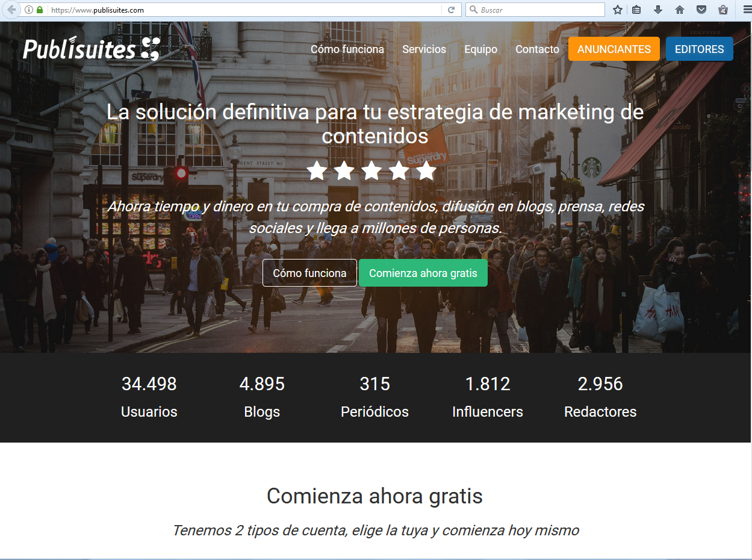752x560 pixels.
Task: Click the outlined Cómo funciona hero button
Action: [309, 273]
